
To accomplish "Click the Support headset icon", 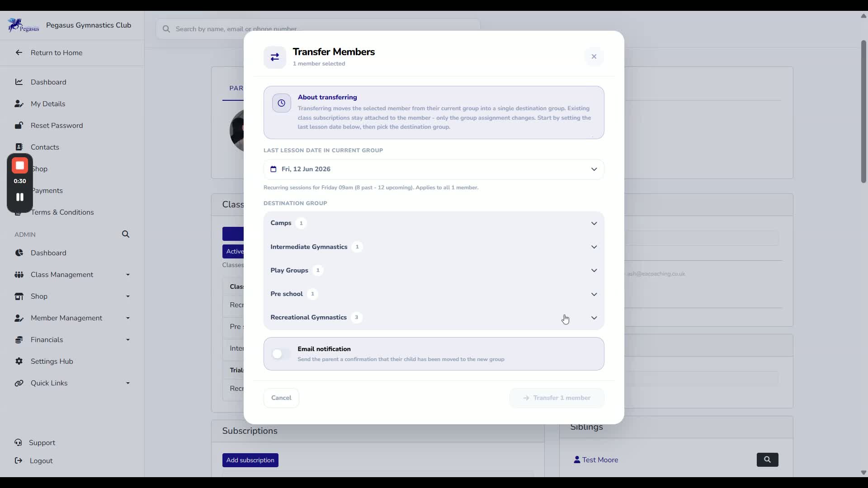I will tap(18, 442).
